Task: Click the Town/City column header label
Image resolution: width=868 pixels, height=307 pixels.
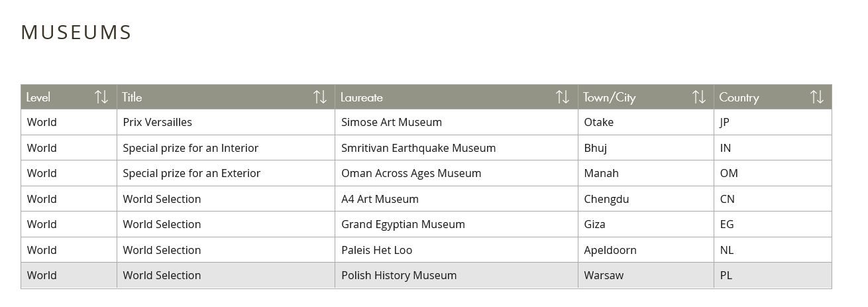Action: [x=610, y=97]
